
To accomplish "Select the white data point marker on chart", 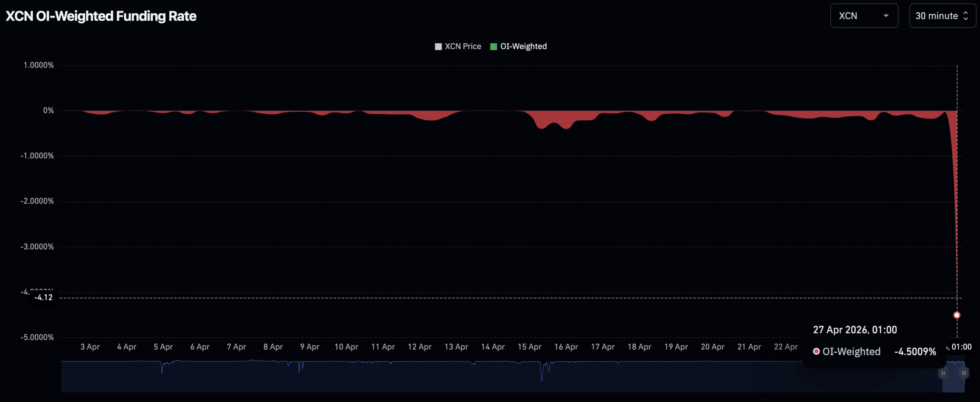I will coord(957,315).
